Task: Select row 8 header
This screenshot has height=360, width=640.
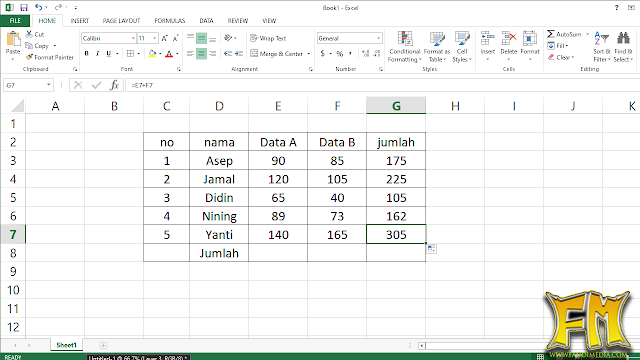Action: pyautogui.click(x=13, y=253)
